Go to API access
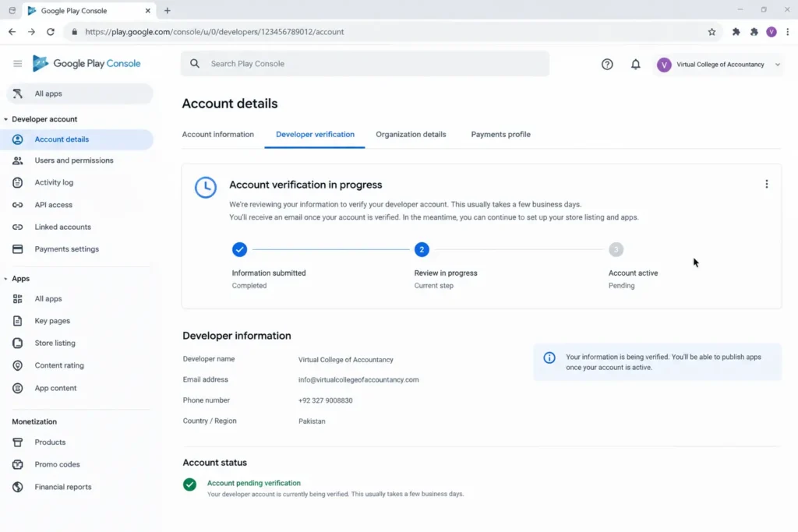The height and width of the screenshot is (532, 798). [x=54, y=205]
